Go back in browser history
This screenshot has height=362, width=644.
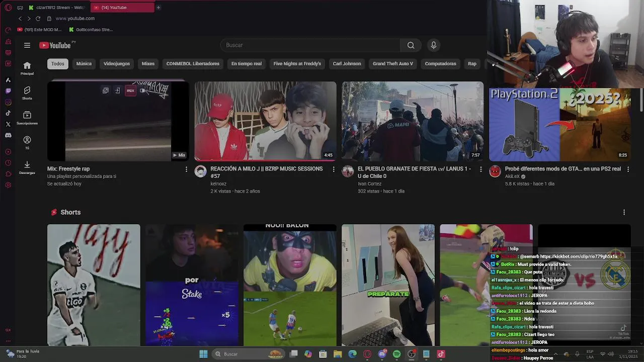pyautogui.click(x=20, y=19)
